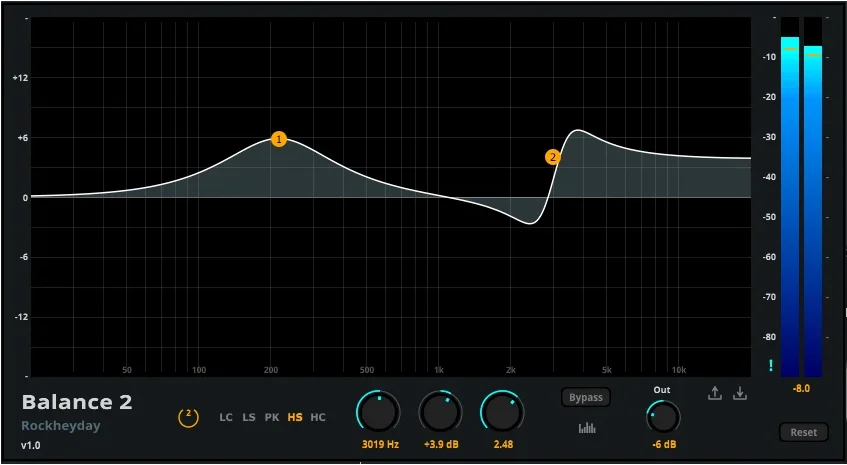Click the frequency knob above 3019 Hz
Image resolution: width=847 pixels, height=465 pixels.
[x=378, y=412]
